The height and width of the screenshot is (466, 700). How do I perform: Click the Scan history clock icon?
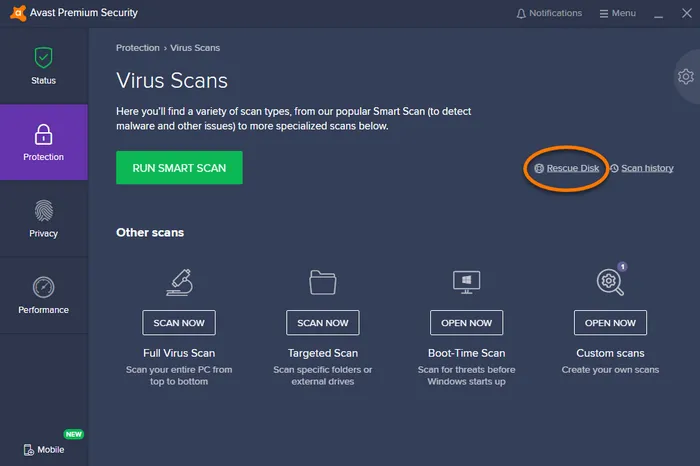click(614, 168)
